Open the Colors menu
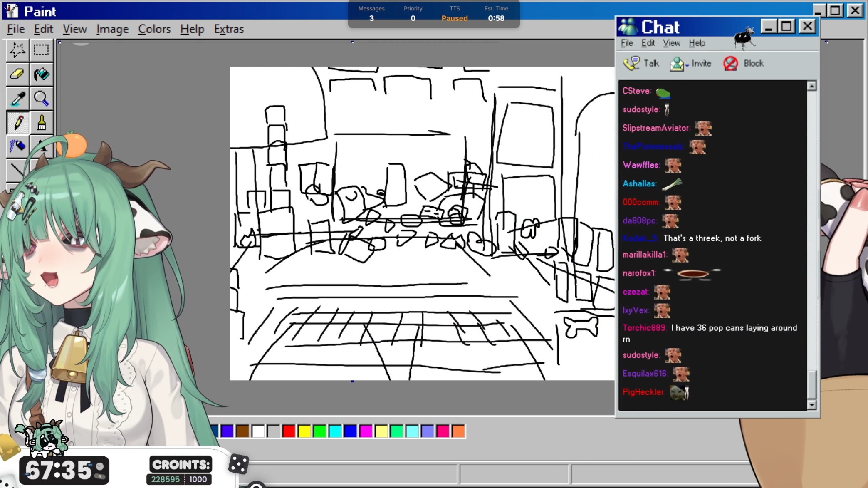Screen dimensions: 868x488 [x=154, y=29]
